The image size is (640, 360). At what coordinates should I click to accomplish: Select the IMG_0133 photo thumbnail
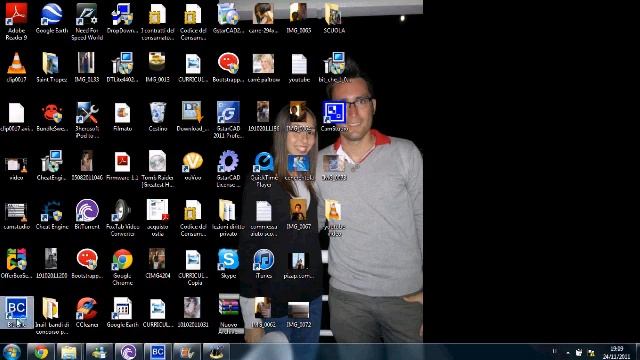click(87, 67)
